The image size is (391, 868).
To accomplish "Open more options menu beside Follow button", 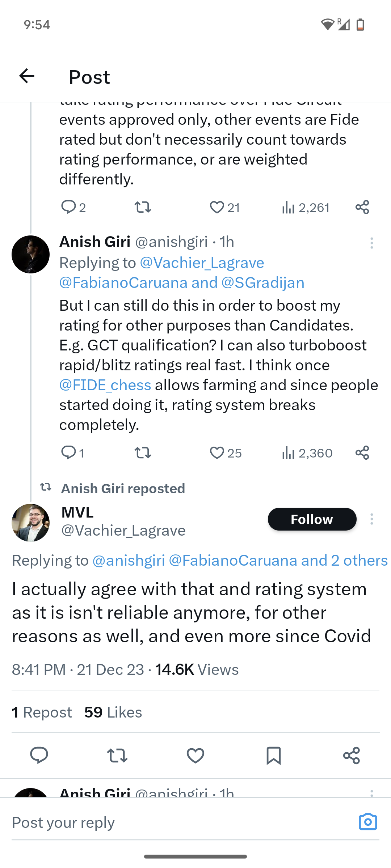I will pos(371,519).
